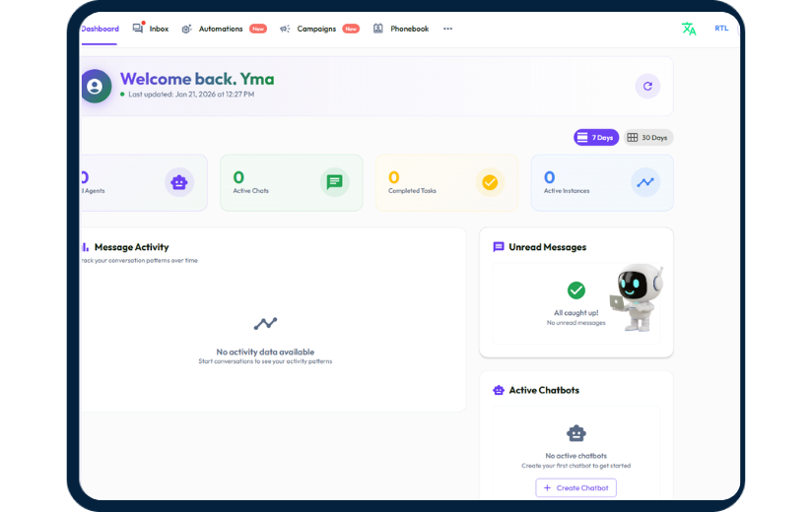Click the refresh icon in welcome banner
Image resolution: width=812 pixels, height=512 pixels.
coord(646,86)
